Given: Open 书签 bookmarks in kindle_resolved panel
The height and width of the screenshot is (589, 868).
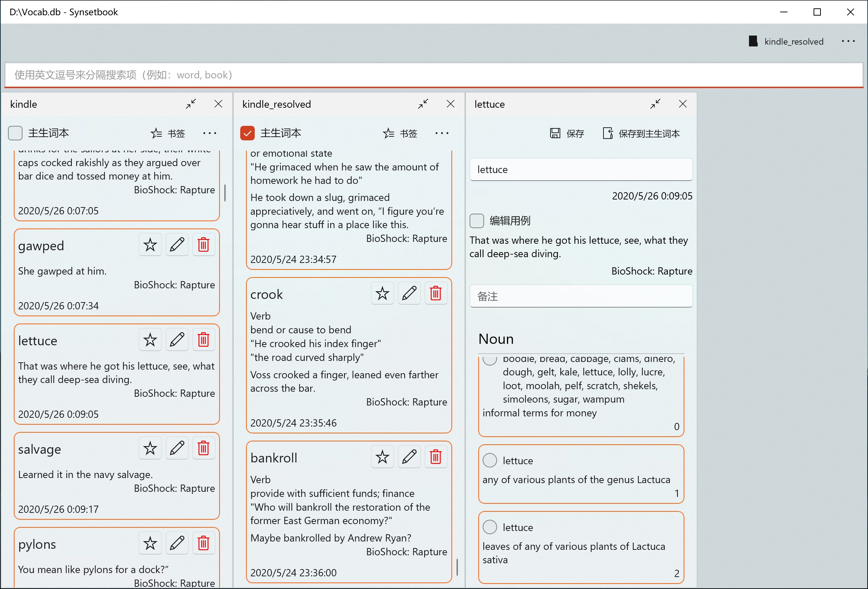Looking at the screenshot, I should (x=400, y=133).
